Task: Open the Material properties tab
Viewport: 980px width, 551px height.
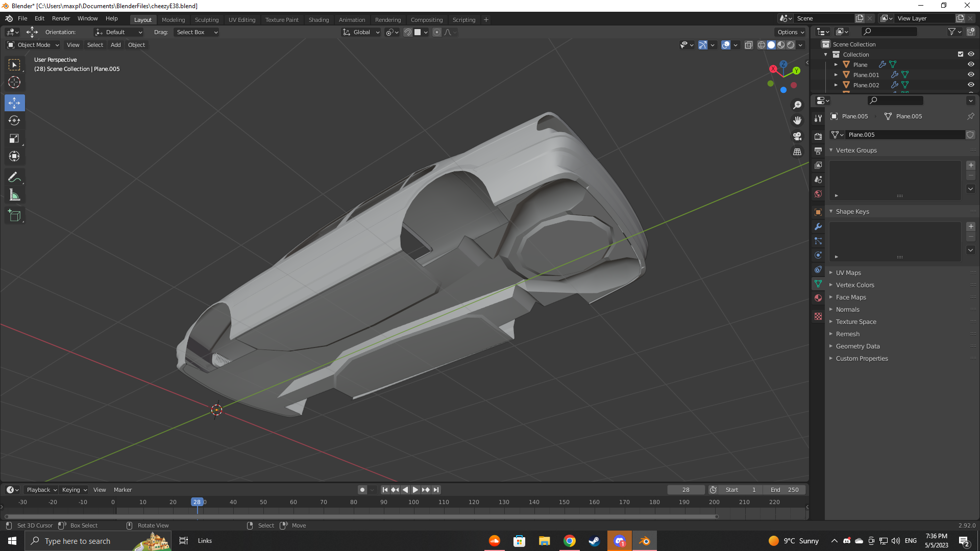Action: 818,298
